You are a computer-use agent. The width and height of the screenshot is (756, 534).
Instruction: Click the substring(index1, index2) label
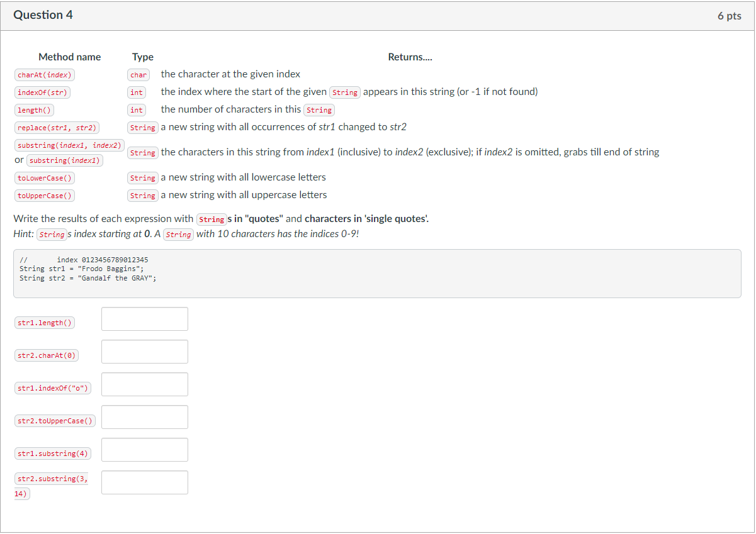click(x=69, y=145)
